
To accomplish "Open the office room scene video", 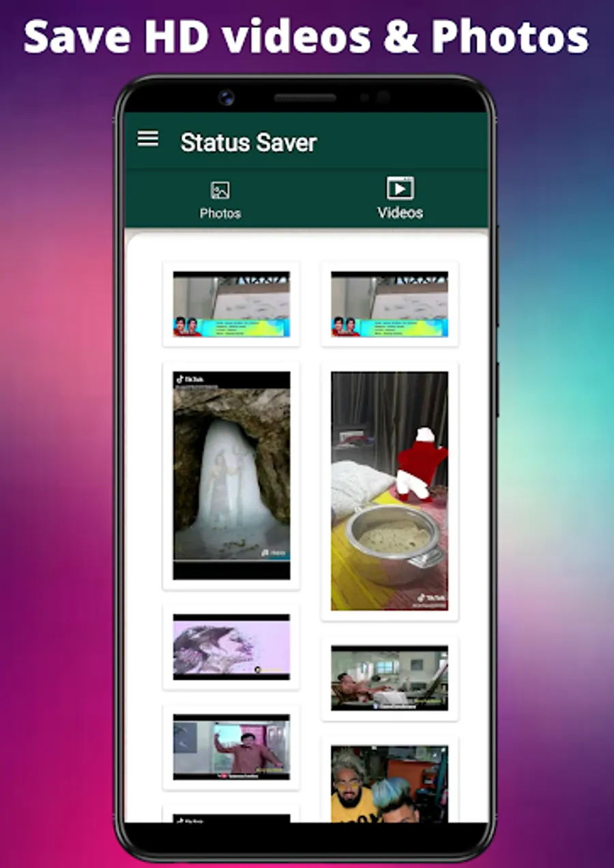I will pyautogui.click(x=390, y=678).
